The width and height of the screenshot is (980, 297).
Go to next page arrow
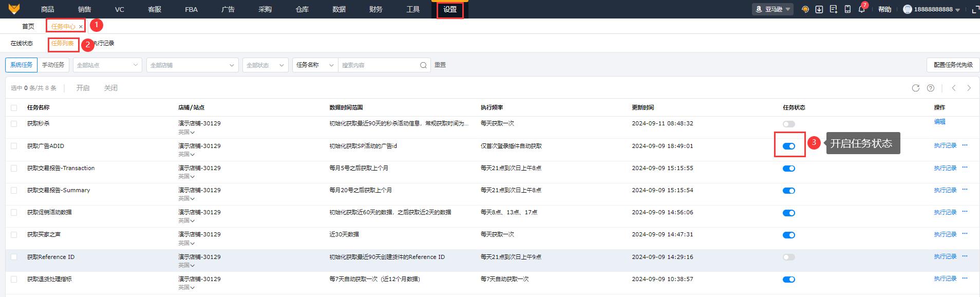969,88
